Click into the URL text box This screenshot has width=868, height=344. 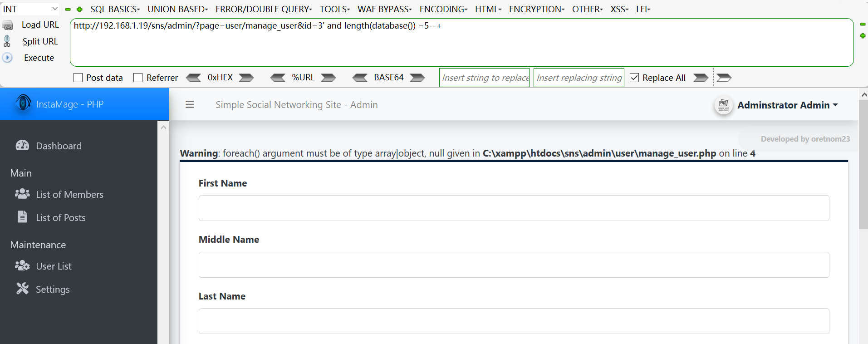point(461,42)
